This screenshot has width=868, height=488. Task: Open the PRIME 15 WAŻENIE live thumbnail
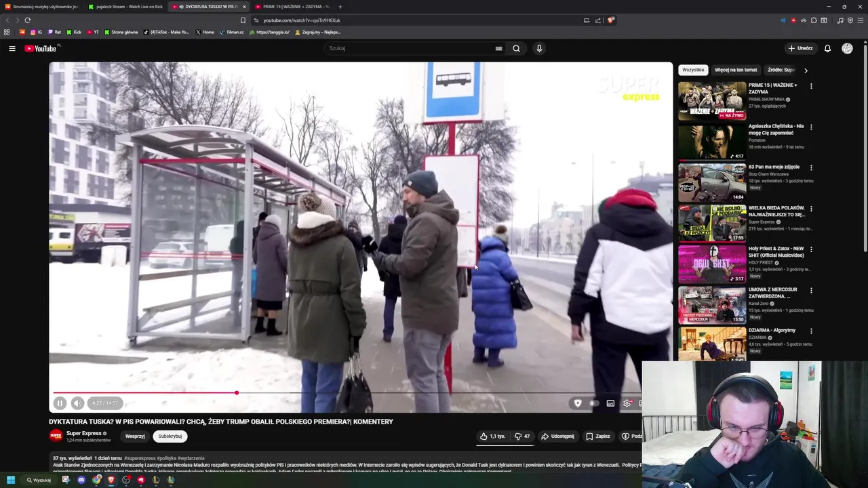pyautogui.click(x=712, y=101)
